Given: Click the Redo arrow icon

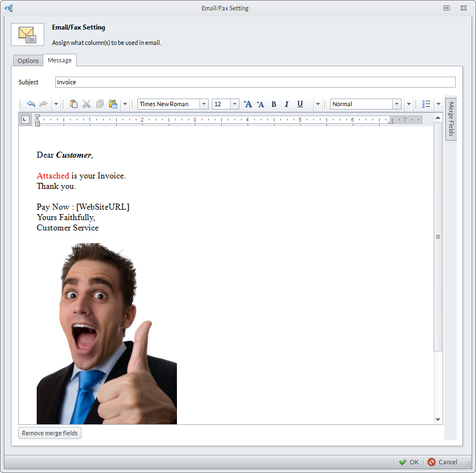Looking at the screenshot, I should [x=43, y=104].
